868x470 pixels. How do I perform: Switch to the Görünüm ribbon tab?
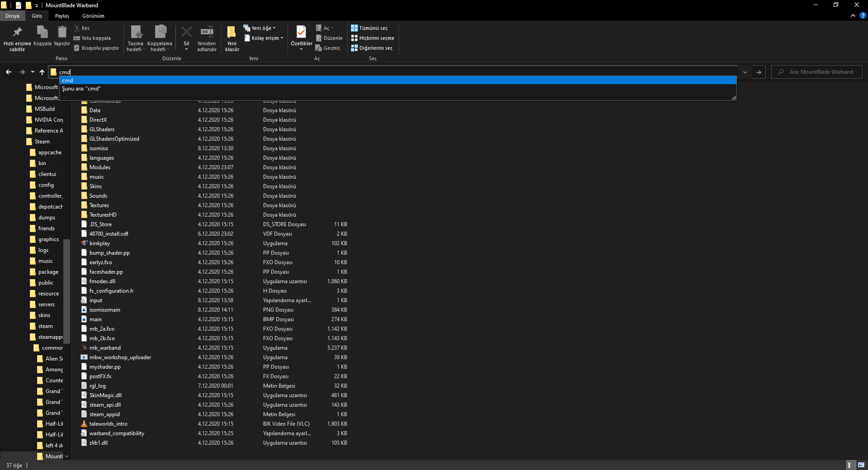pyautogui.click(x=93, y=16)
